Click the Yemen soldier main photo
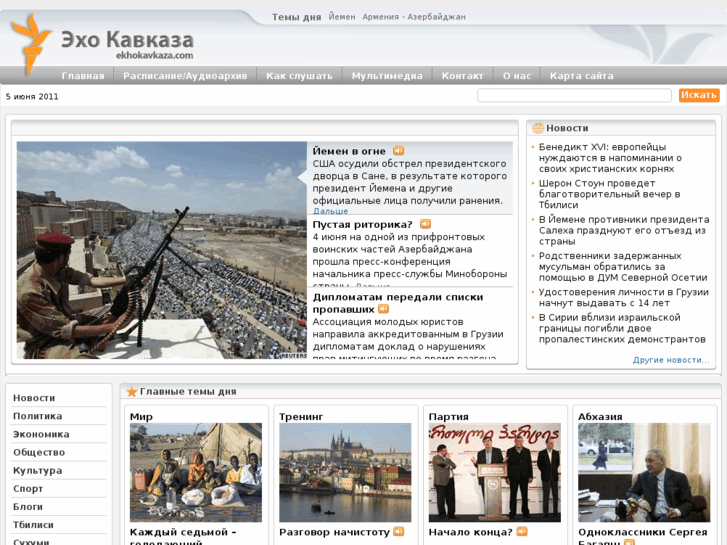Image resolution: width=727 pixels, height=545 pixels. point(162,250)
